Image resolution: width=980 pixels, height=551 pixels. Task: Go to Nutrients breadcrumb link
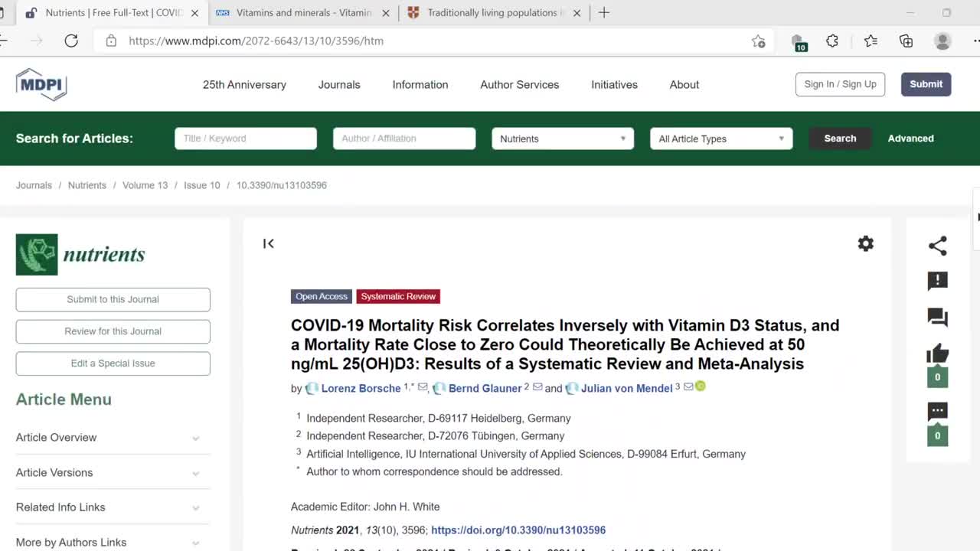pyautogui.click(x=87, y=185)
